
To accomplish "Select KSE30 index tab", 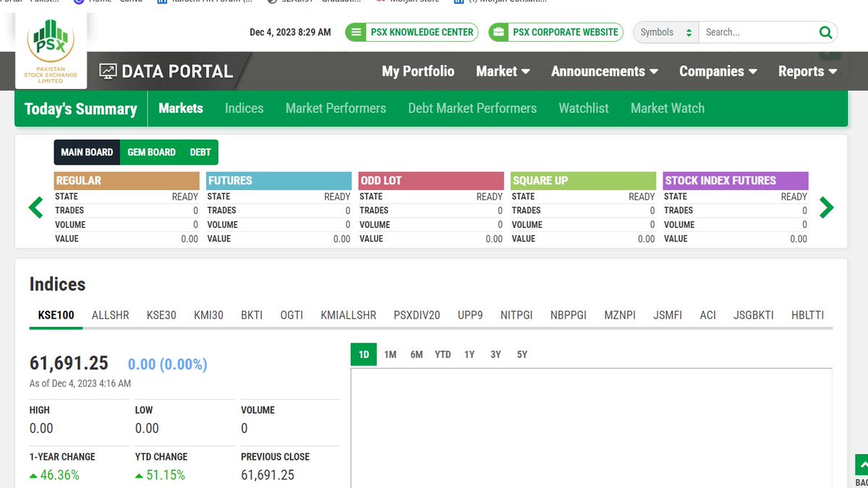I will tap(161, 315).
